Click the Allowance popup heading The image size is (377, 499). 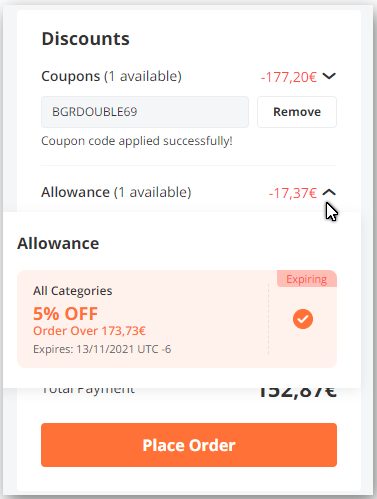pyautogui.click(x=58, y=244)
